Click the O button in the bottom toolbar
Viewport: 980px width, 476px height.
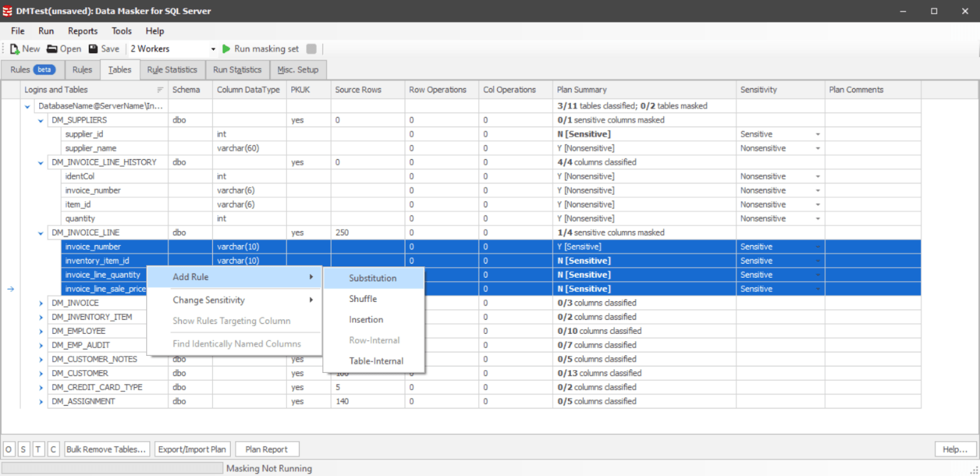click(x=8, y=448)
